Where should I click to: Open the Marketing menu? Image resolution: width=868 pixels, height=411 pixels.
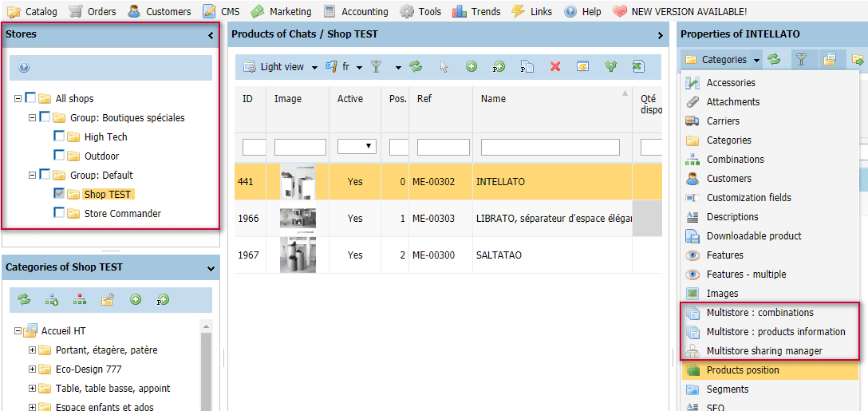click(281, 11)
